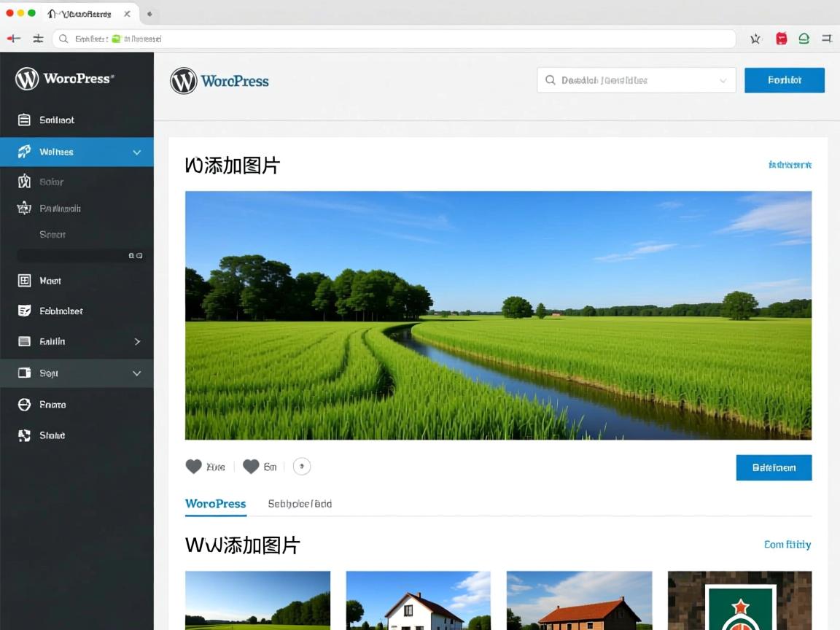840x630 pixels.
Task: Click the WordPress logo in the sidebar
Action: pos(27,79)
